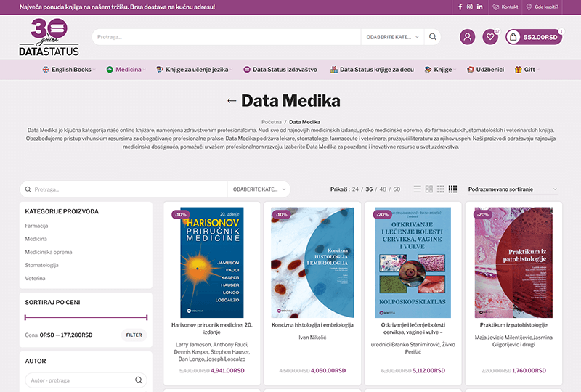Click the FILTER price button

pyautogui.click(x=134, y=335)
